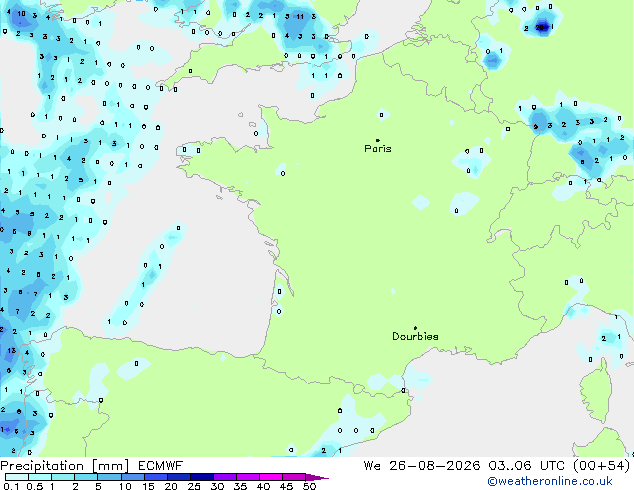
Task: Click the 'Precipitation' title word
Action: [x=42, y=466]
